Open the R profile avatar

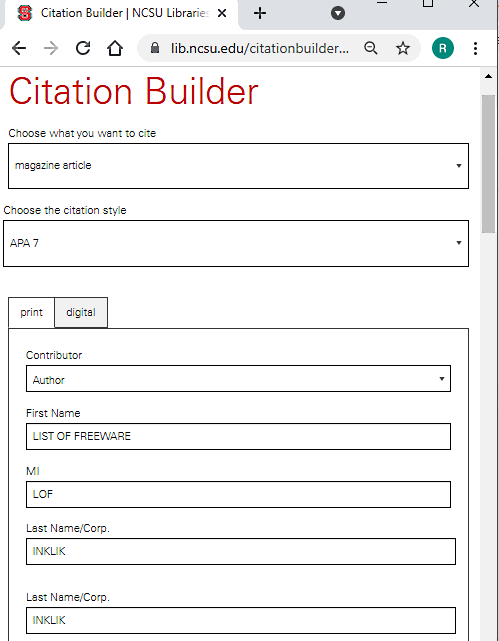tap(443, 48)
